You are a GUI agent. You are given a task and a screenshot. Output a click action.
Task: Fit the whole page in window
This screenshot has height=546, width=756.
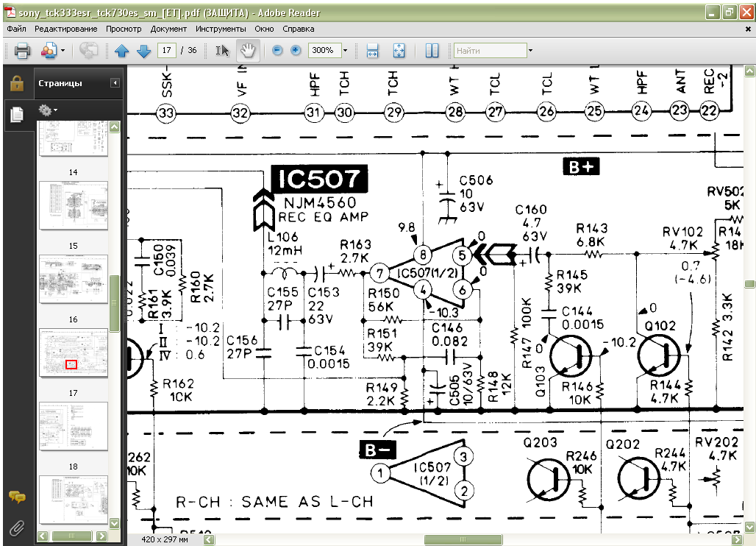point(399,51)
